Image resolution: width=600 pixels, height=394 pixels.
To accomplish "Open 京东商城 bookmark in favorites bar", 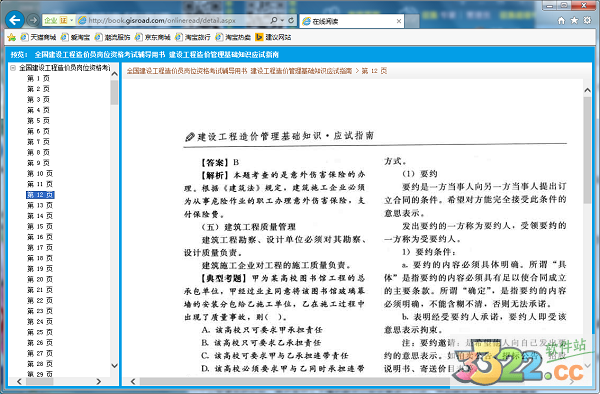I will click(153, 37).
